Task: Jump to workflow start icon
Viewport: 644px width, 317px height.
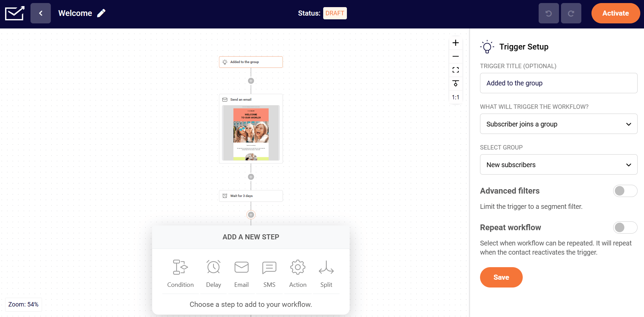Action: pyautogui.click(x=456, y=83)
